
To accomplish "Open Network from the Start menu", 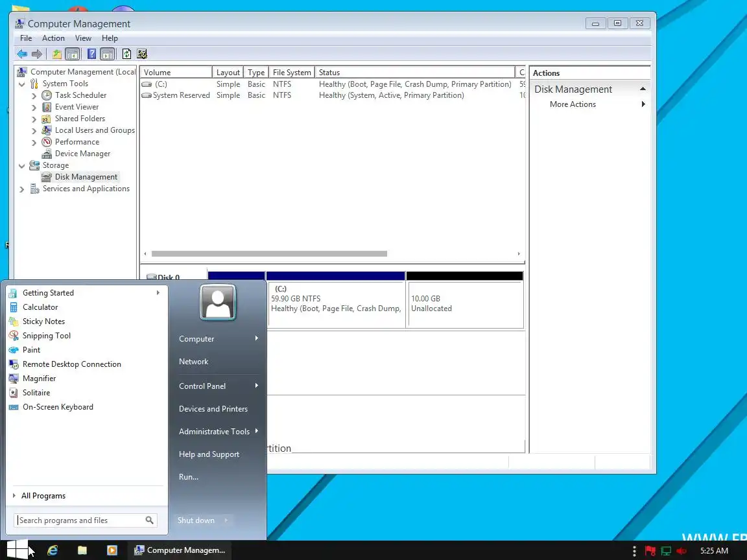I will [193, 362].
